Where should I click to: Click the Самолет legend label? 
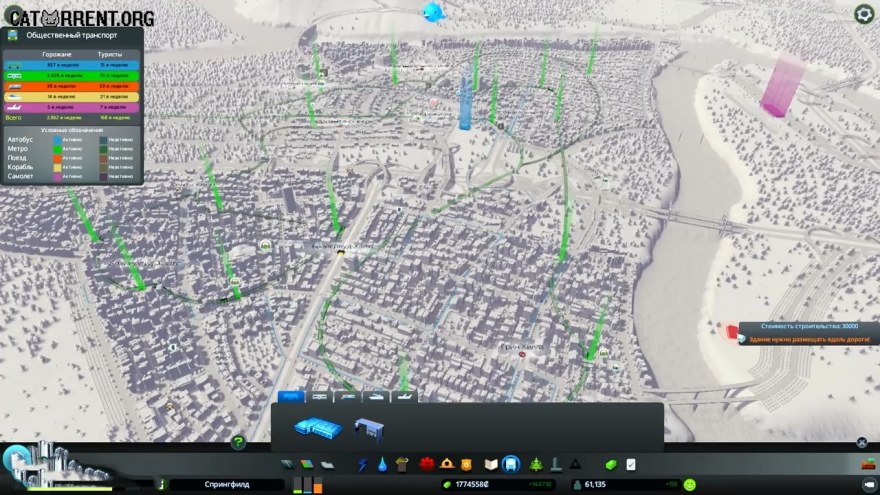click(x=20, y=176)
